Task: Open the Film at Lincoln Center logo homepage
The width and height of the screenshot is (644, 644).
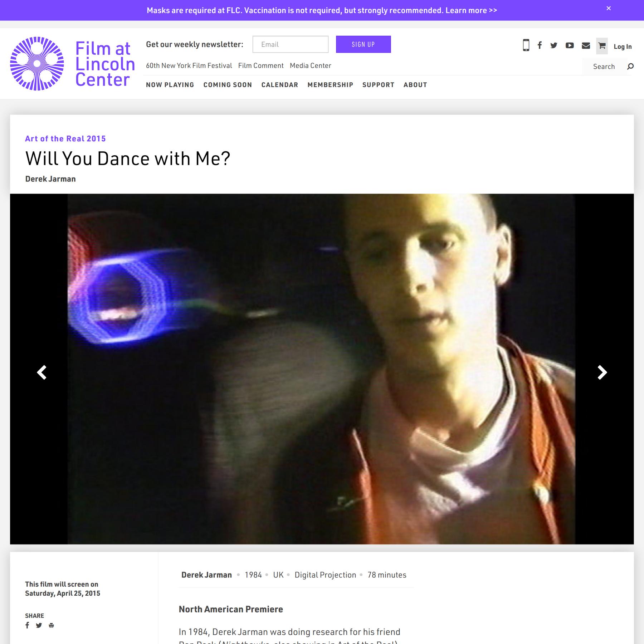Action: coord(73,64)
